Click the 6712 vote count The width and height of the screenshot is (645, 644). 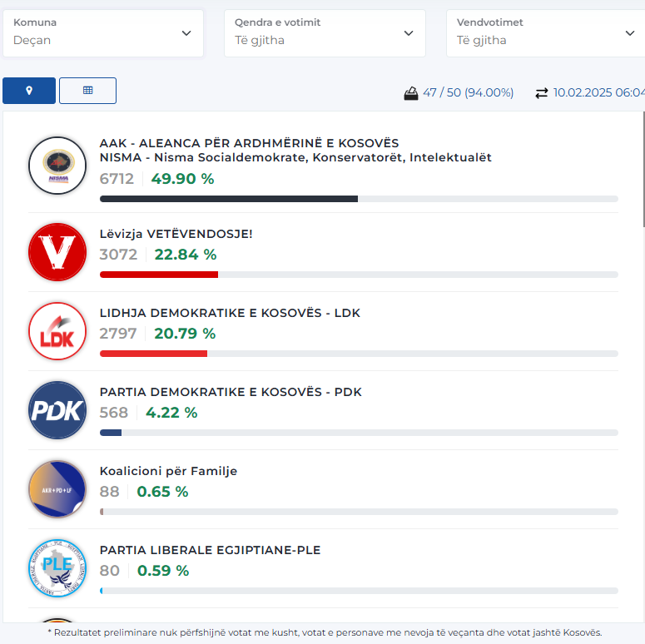click(117, 179)
